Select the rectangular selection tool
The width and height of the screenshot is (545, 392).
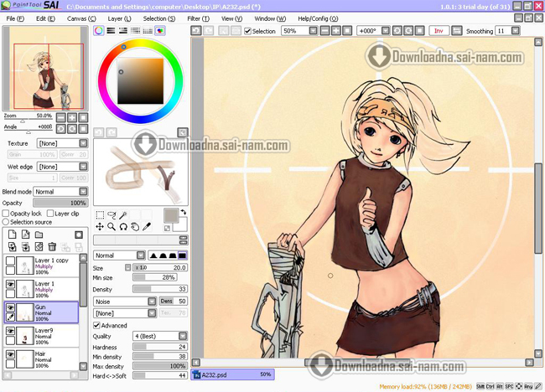pyautogui.click(x=100, y=215)
